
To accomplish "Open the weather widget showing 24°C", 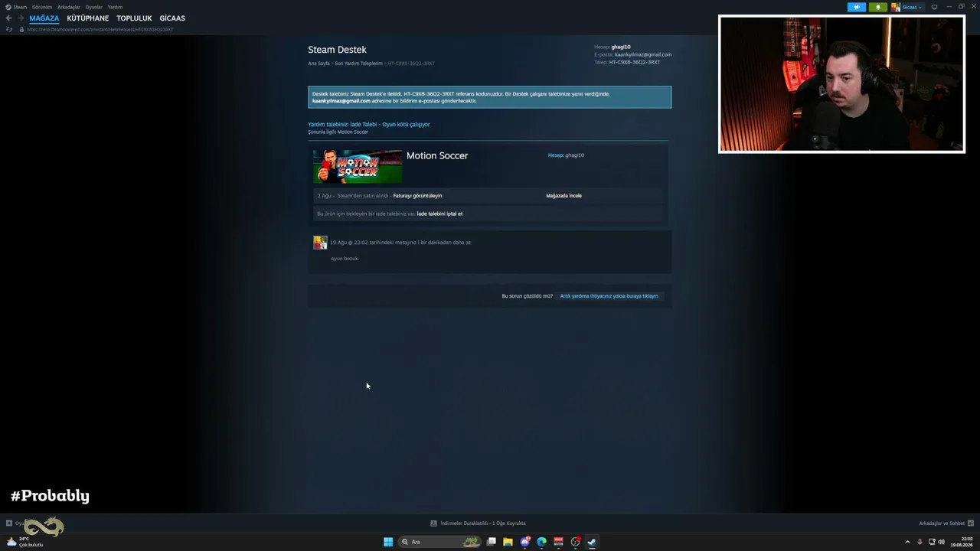I will pyautogui.click(x=24, y=542).
